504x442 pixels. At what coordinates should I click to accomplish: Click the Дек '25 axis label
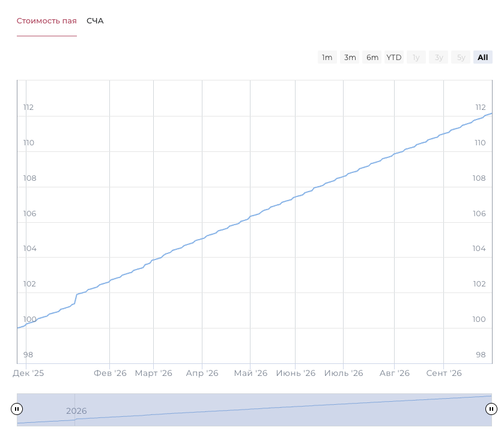pyautogui.click(x=28, y=373)
